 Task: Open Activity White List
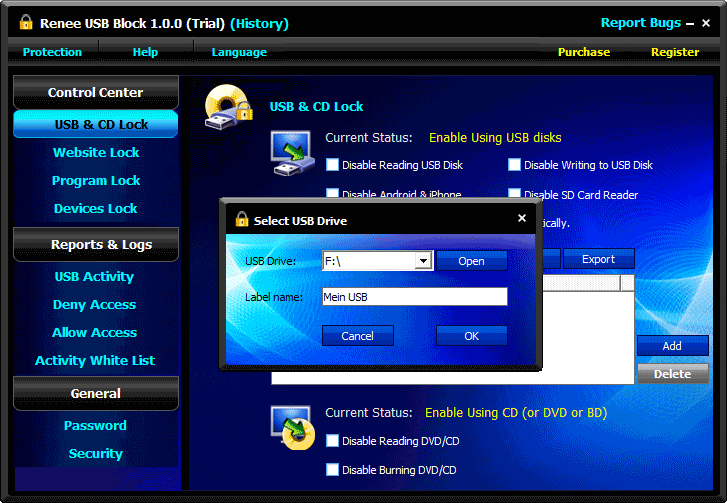[95, 361]
